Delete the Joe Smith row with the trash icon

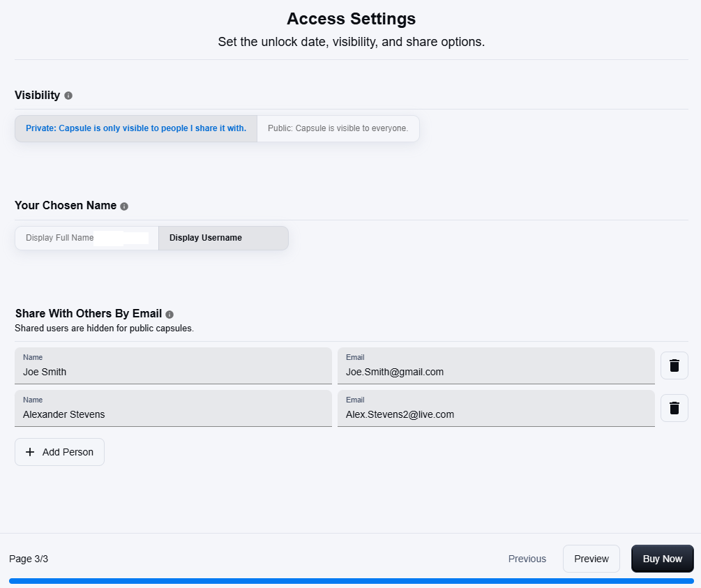[x=674, y=365]
